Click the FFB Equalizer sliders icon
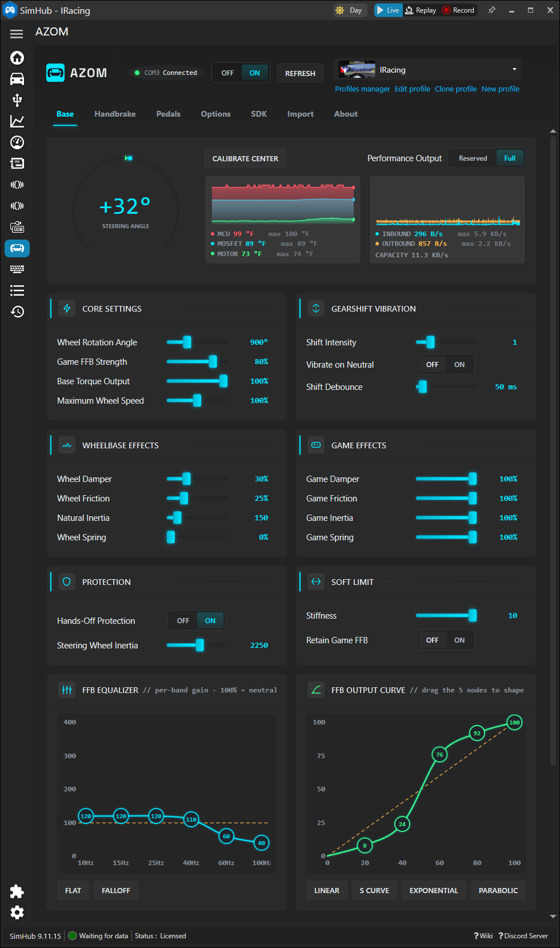This screenshot has width=560, height=948. click(67, 690)
